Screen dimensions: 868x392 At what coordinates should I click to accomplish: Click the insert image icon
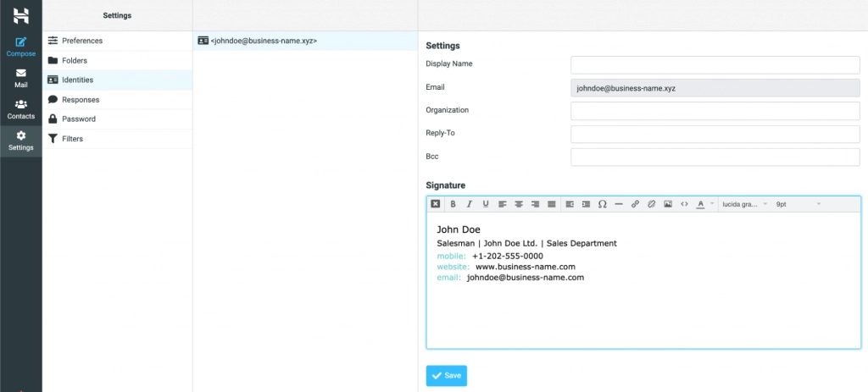(668, 204)
